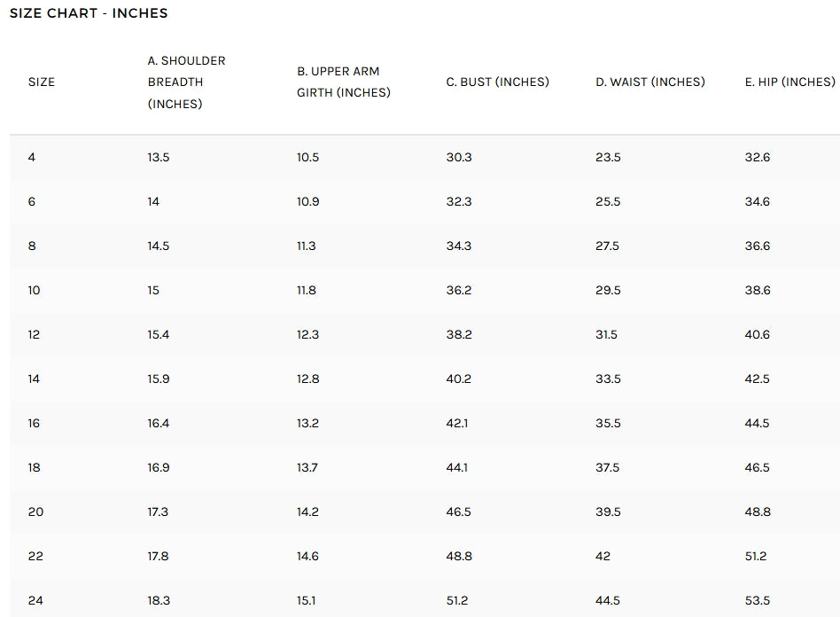Click the bust value 32.3 for size 6

(x=459, y=201)
